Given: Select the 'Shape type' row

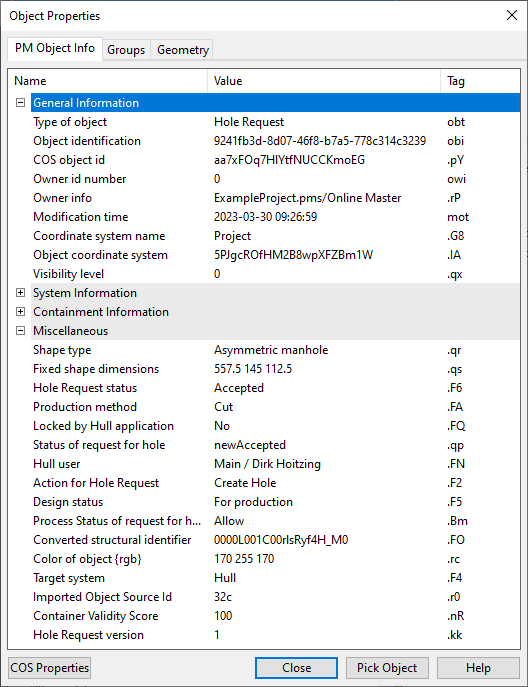Looking at the screenshot, I should point(275,350).
